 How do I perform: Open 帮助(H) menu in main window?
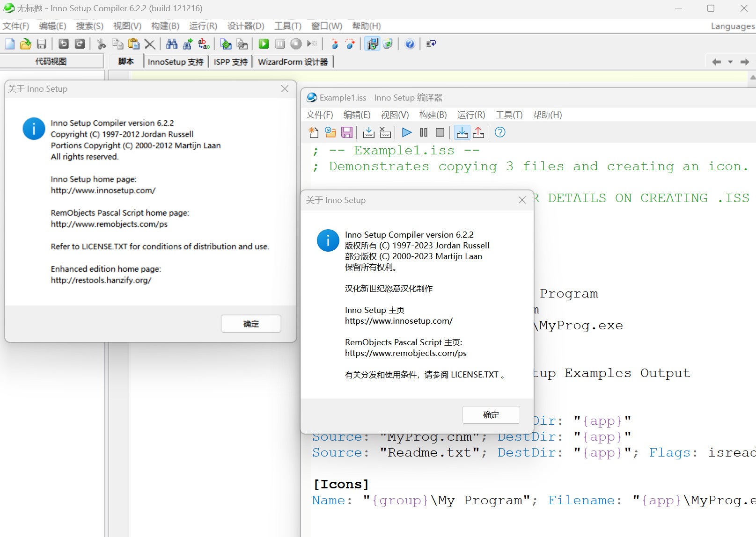click(x=367, y=26)
